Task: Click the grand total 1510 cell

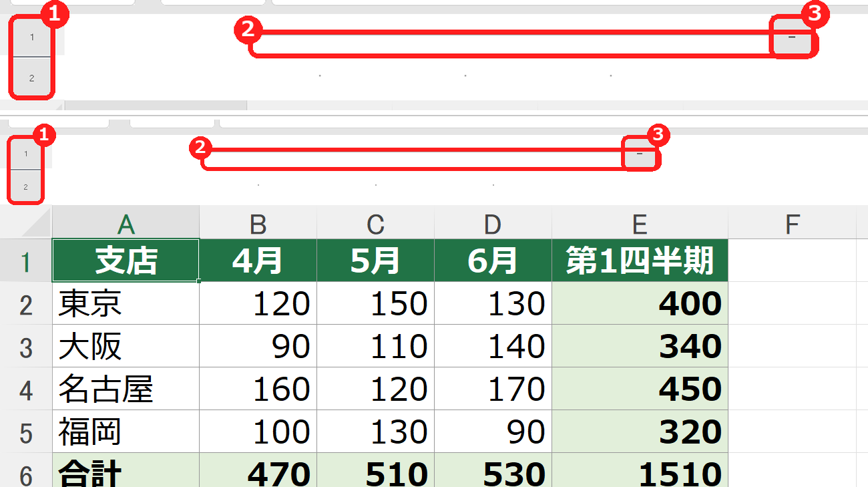Action: [640, 470]
